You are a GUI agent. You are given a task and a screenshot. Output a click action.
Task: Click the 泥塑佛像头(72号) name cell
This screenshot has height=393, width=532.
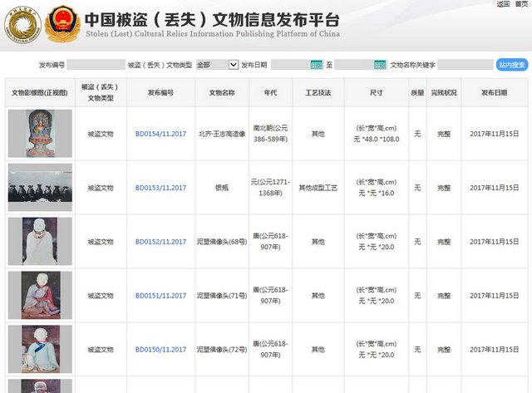click(222, 350)
